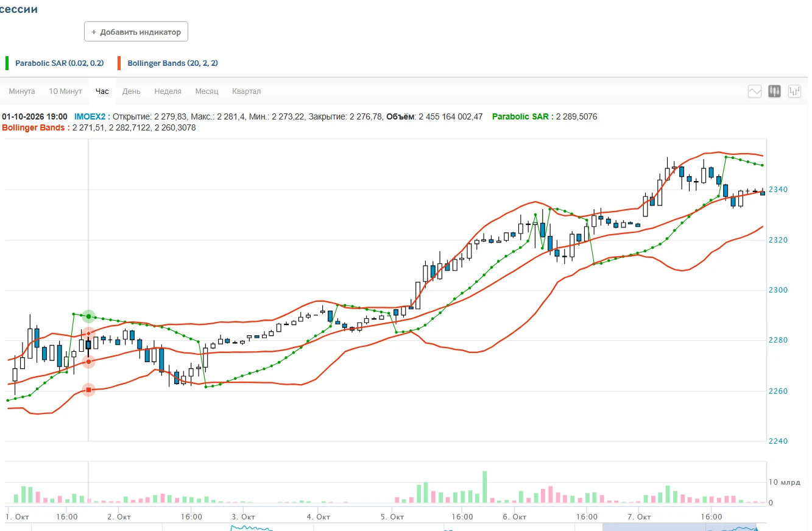This screenshot has width=812, height=531.
Task: Click the Parabolic SAR value 2 289,5076
Action: [x=576, y=116]
